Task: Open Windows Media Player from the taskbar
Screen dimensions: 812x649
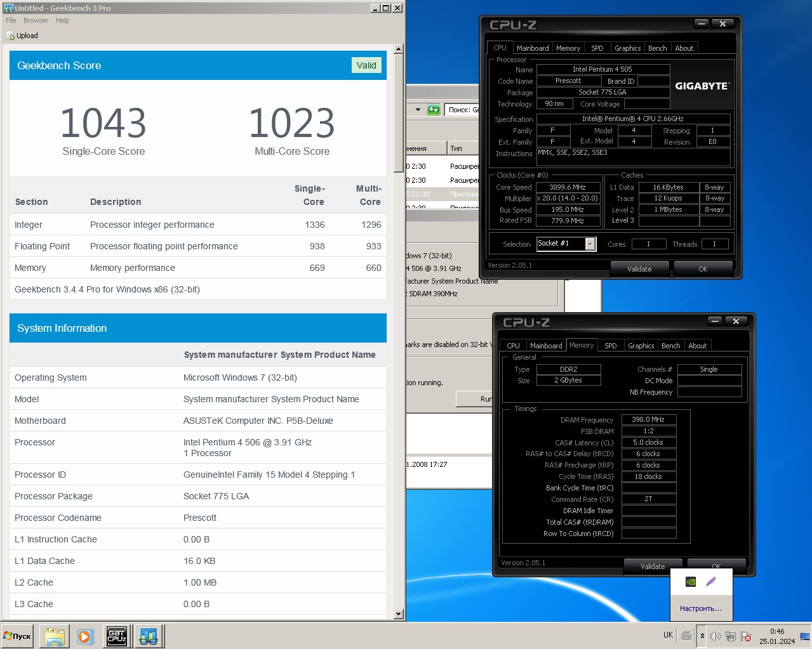Action: pyautogui.click(x=85, y=636)
